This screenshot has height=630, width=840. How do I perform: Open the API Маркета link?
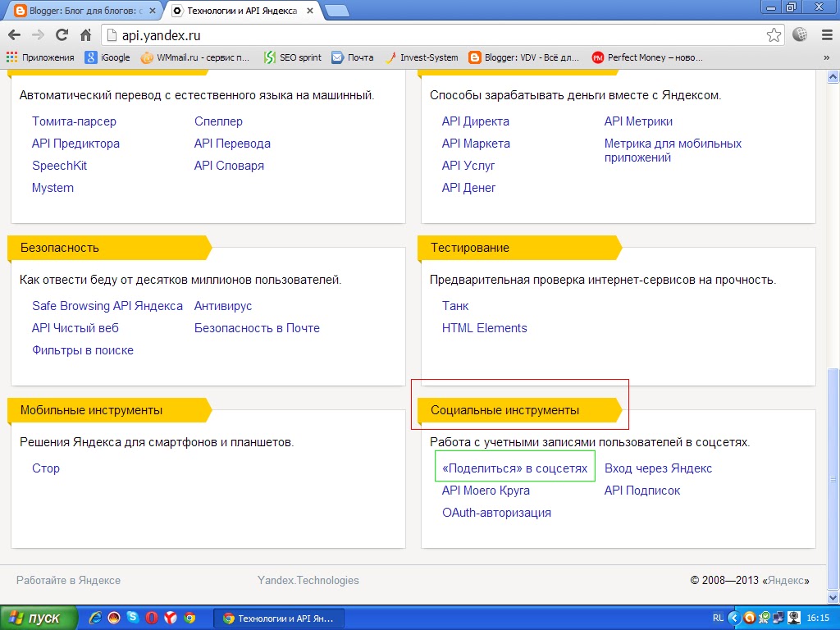(x=477, y=144)
